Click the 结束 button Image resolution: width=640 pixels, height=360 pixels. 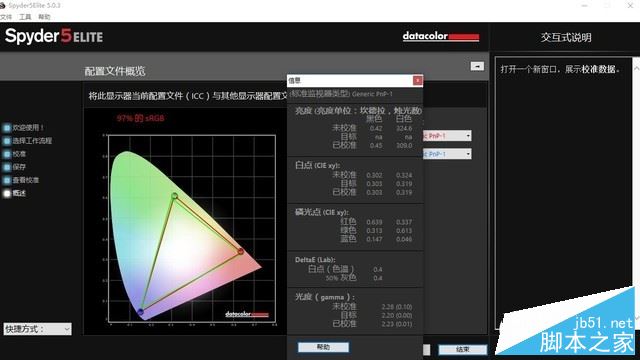(x=462, y=349)
